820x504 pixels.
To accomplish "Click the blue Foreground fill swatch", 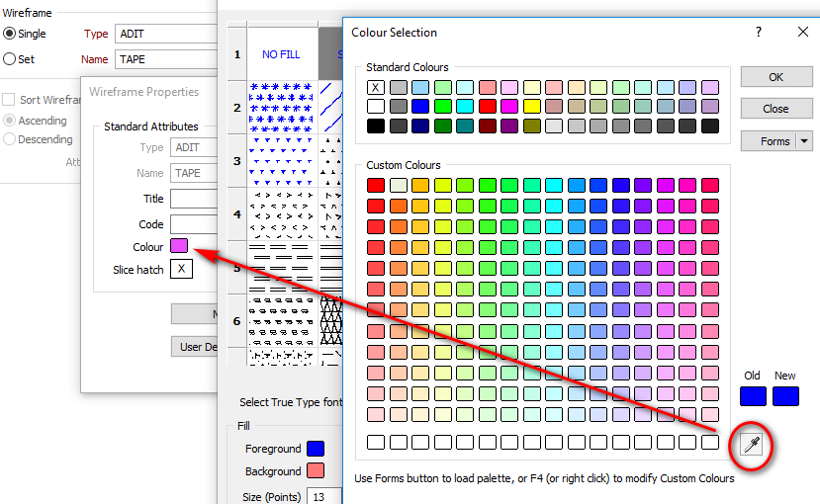I will pos(316,449).
